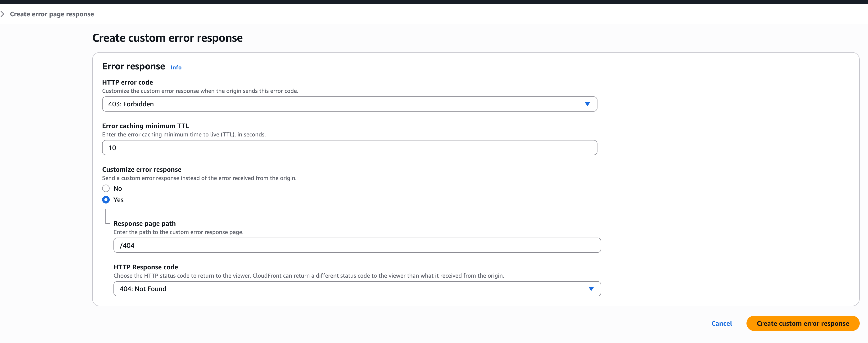Click the Error response section heading
868x343 pixels.
point(133,66)
